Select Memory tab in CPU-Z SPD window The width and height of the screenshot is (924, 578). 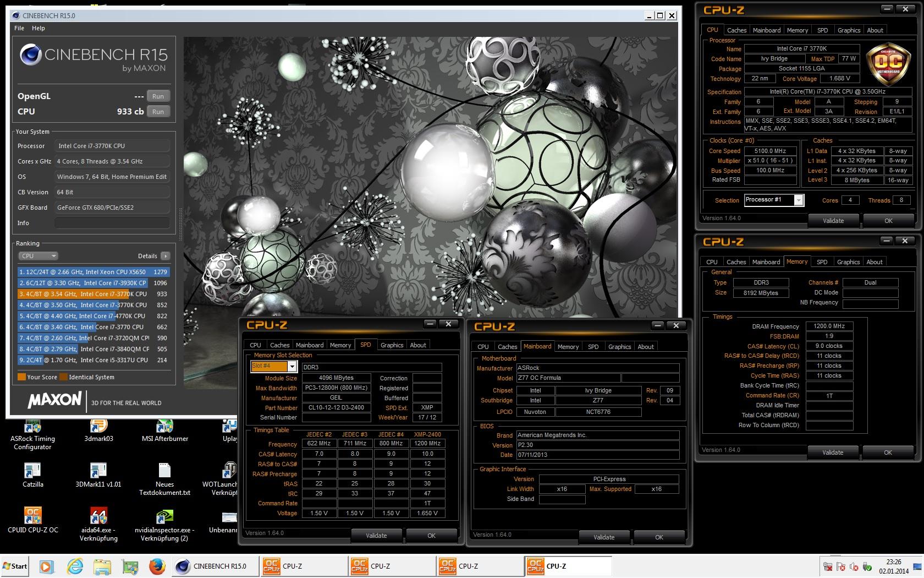(340, 345)
